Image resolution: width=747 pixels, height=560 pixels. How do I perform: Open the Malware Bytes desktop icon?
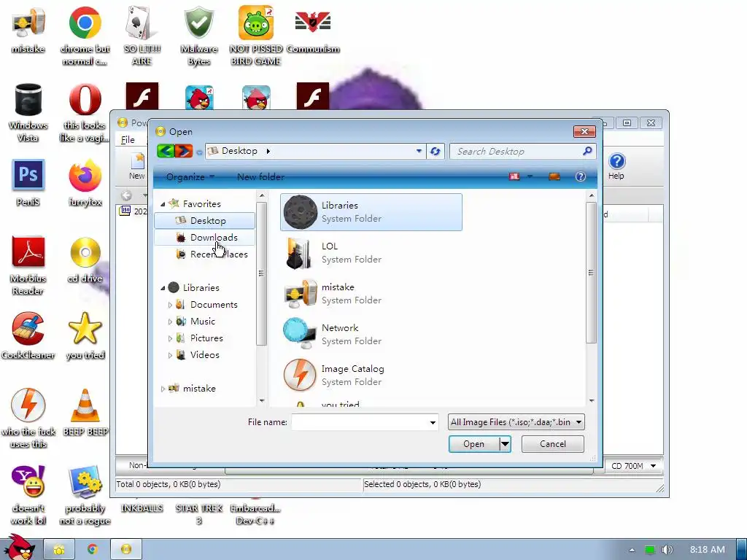point(199,36)
